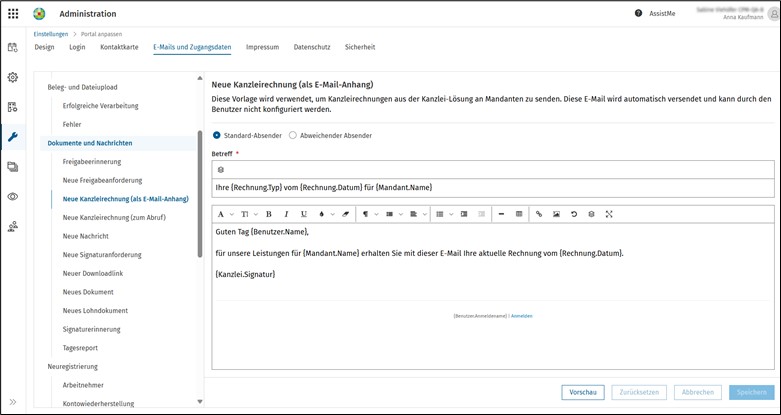781x415 pixels.
Task: Select Neue Freigabeanforderung template
Action: point(103,180)
